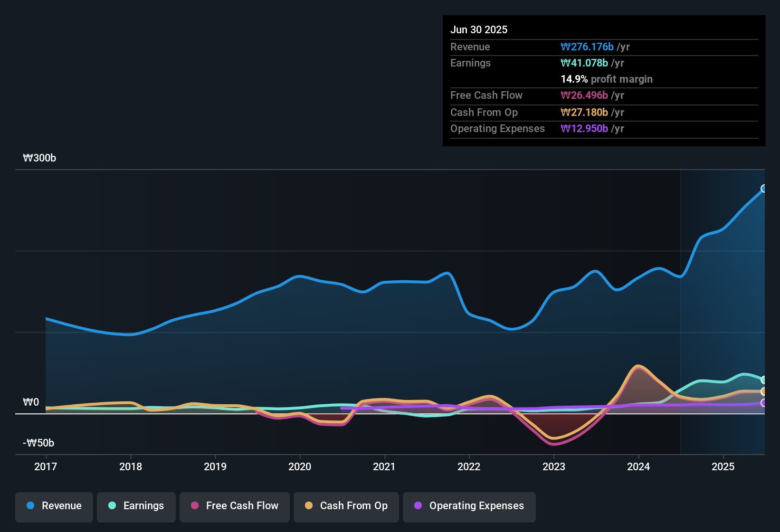Click the ₩300b y-axis label
780x532 pixels.
(x=39, y=158)
